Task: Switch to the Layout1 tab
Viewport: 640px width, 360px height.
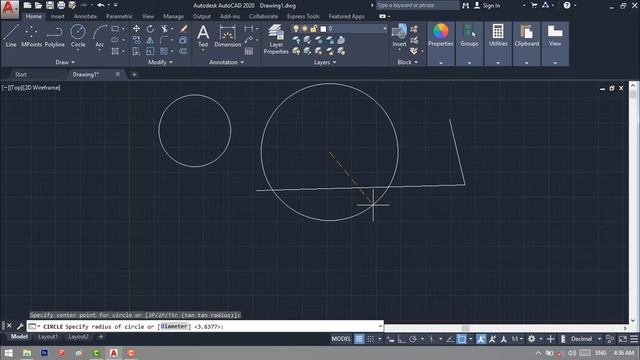Action: pyautogui.click(x=48, y=337)
